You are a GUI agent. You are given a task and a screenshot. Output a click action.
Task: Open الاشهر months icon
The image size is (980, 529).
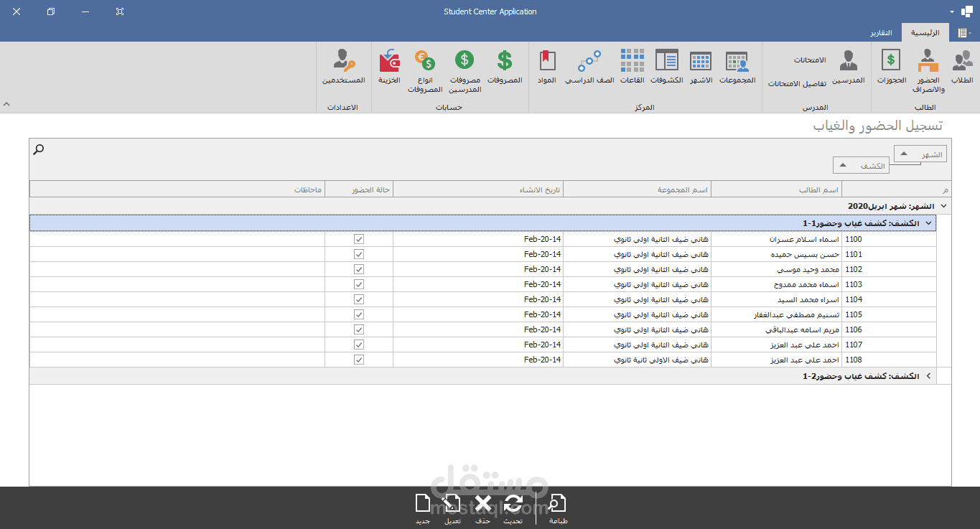click(x=700, y=67)
